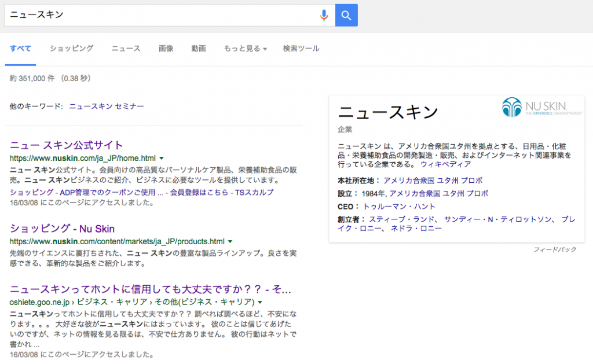
Task: Click the search input field containing ニュースキン
Action: [162, 15]
